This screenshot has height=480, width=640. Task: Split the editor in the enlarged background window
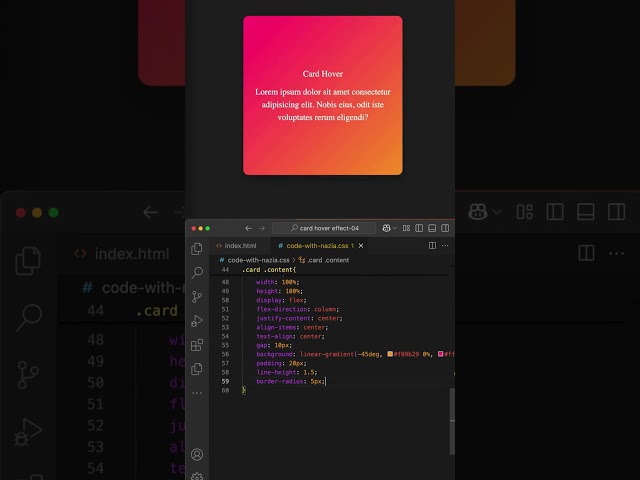click(586, 253)
